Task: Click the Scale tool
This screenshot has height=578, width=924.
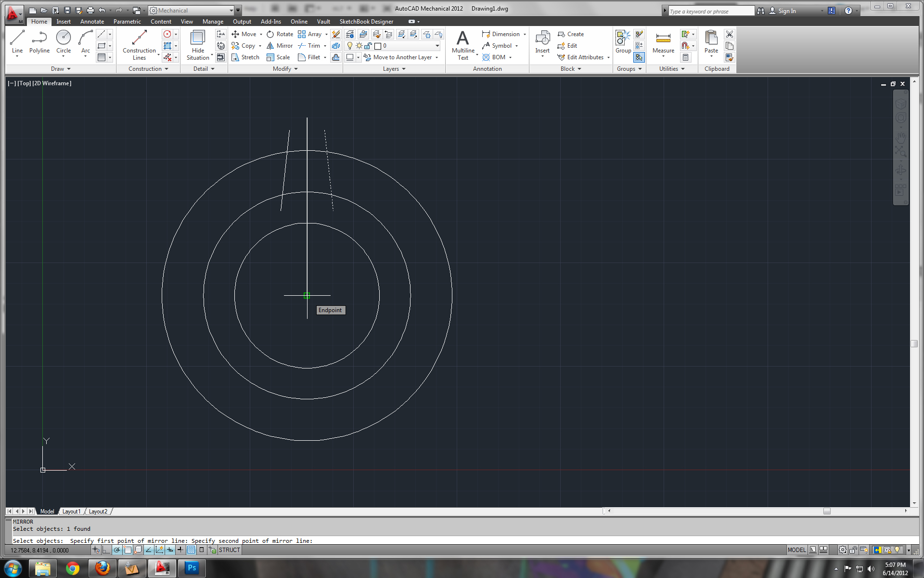Action: [x=278, y=57]
